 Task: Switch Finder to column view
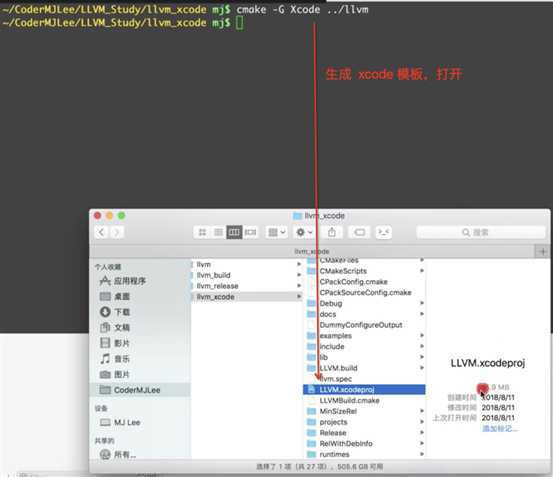tap(234, 232)
